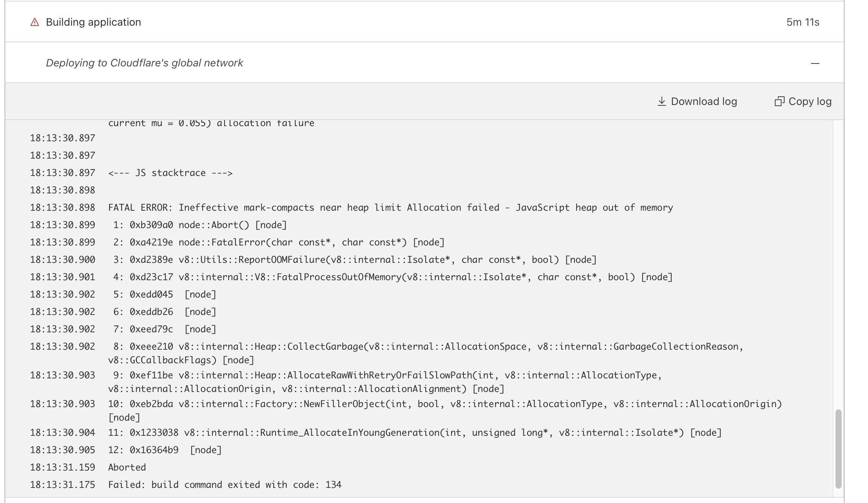The width and height of the screenshot is (868, 503).
Task: Click the 5m 11s build duration
Action: click(803, 22)
